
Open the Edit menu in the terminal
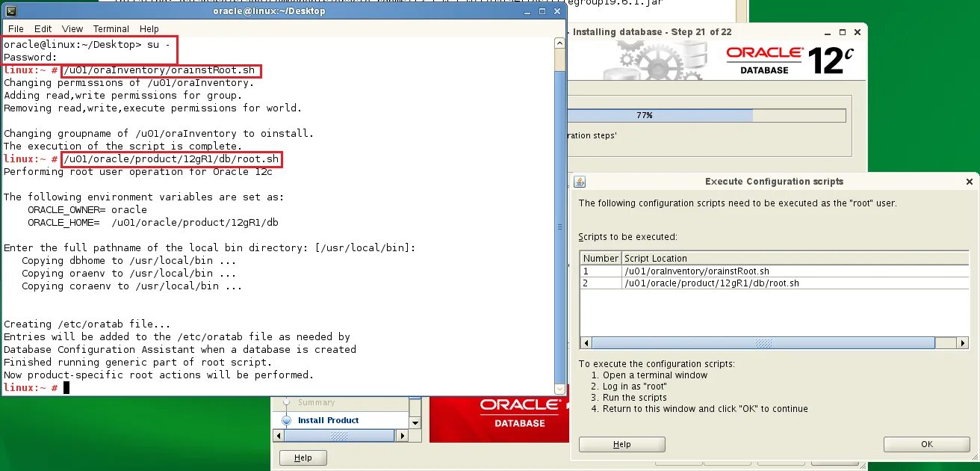(43, 28)
